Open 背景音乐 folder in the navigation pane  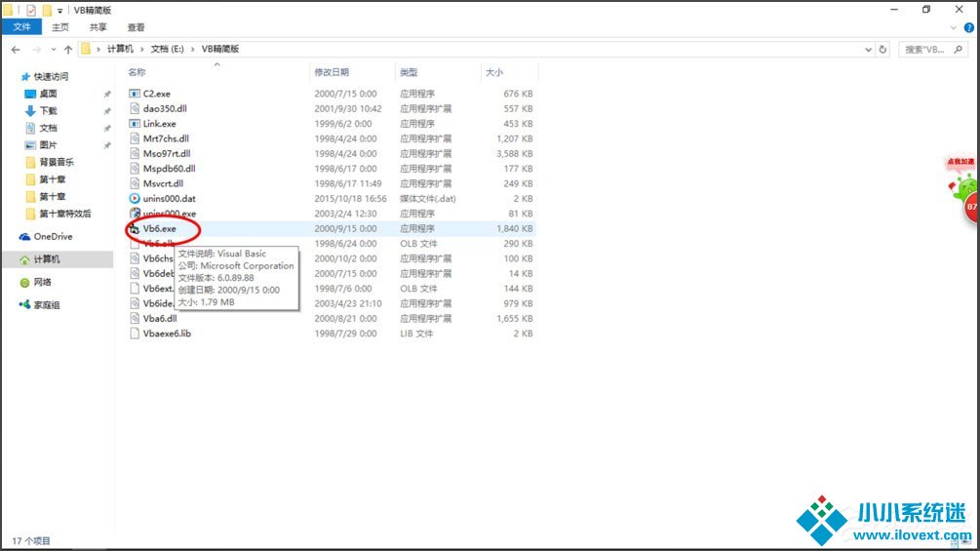point(56,162)
